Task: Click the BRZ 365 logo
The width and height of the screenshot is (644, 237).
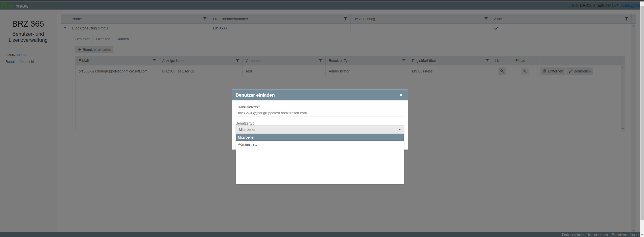Action: pos(15,6)
